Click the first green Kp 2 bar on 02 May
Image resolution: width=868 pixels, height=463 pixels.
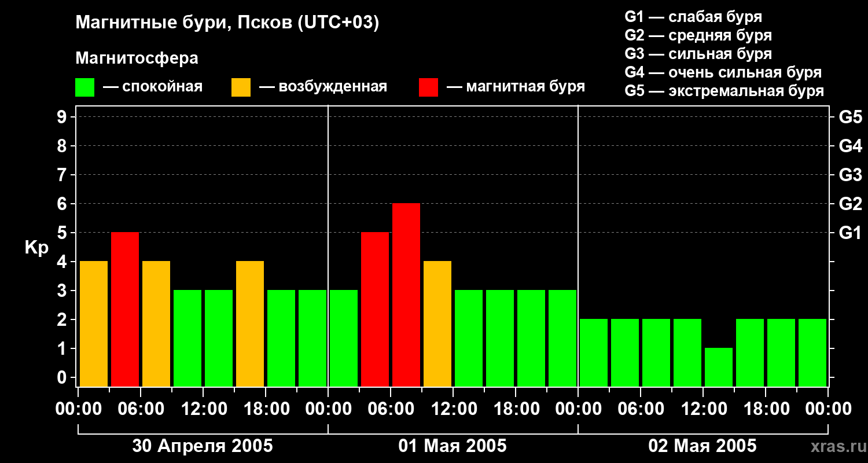tap(594, 352)
